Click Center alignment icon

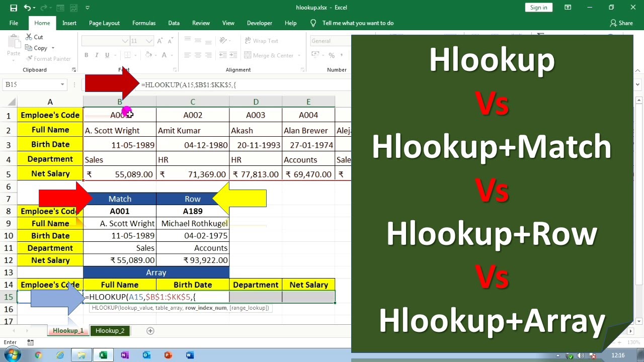198,55
